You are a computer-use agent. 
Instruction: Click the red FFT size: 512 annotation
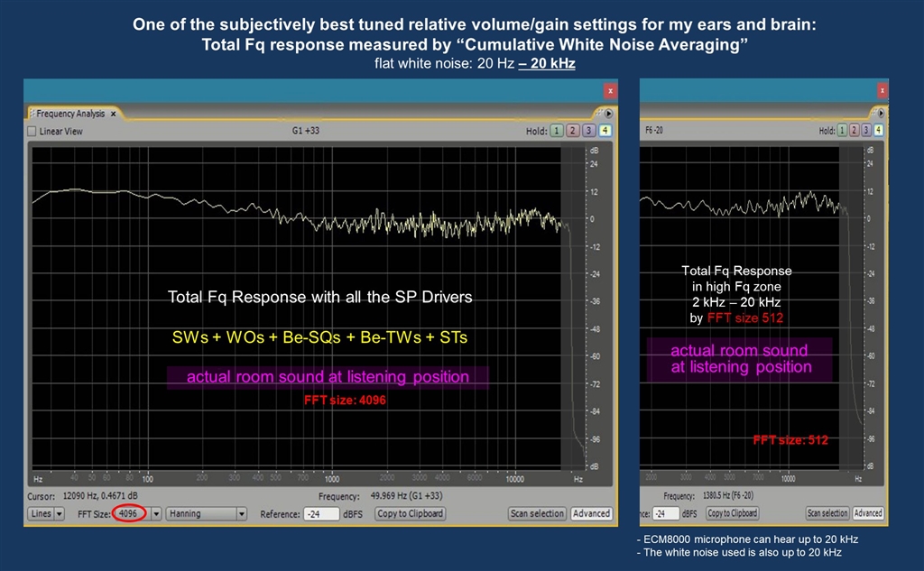pos(790,440)
